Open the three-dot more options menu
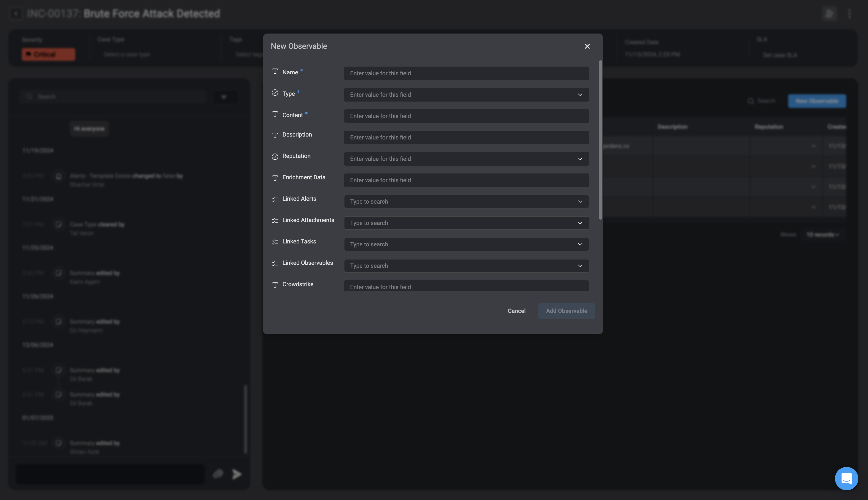Viewport: 868px width, 500px height. point(849,14)
